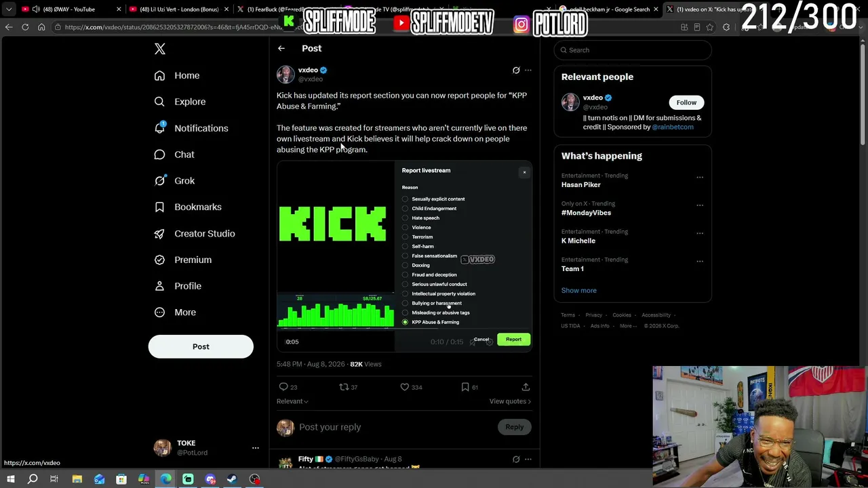Select the 'Fraud and deception' radio in the video

coord(405,275)
